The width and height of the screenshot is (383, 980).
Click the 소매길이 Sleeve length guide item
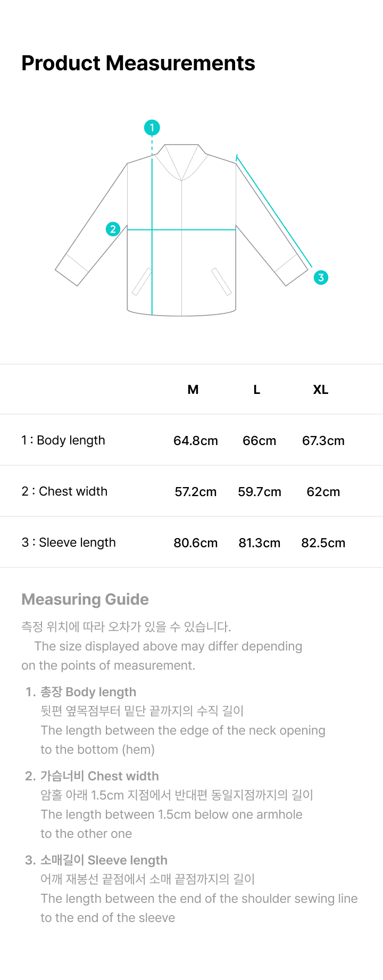point(96,860)
